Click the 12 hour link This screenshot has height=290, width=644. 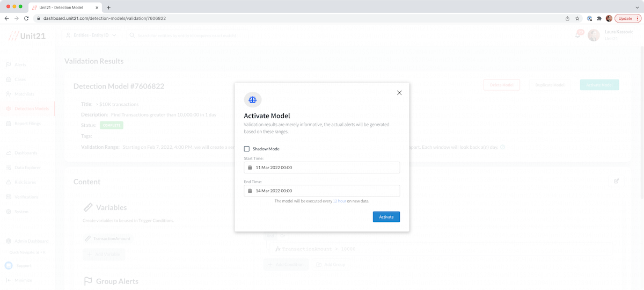339,201
